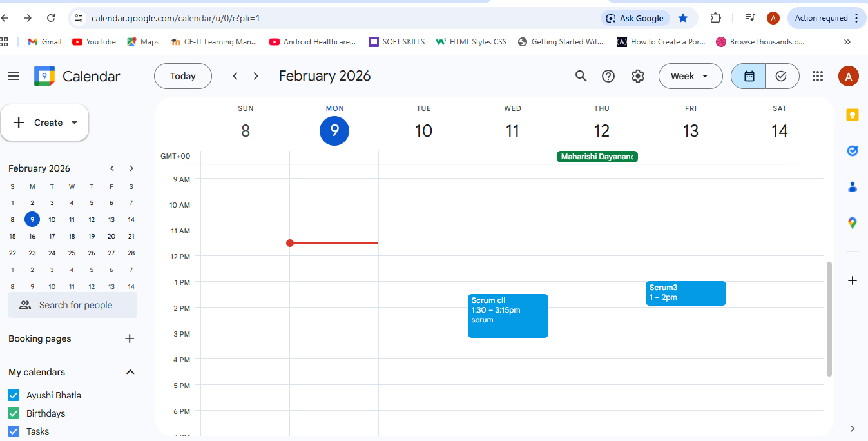
Task: Open Scrum3 event on Friday
Action: pyautogui.click(x=686, y=293)
